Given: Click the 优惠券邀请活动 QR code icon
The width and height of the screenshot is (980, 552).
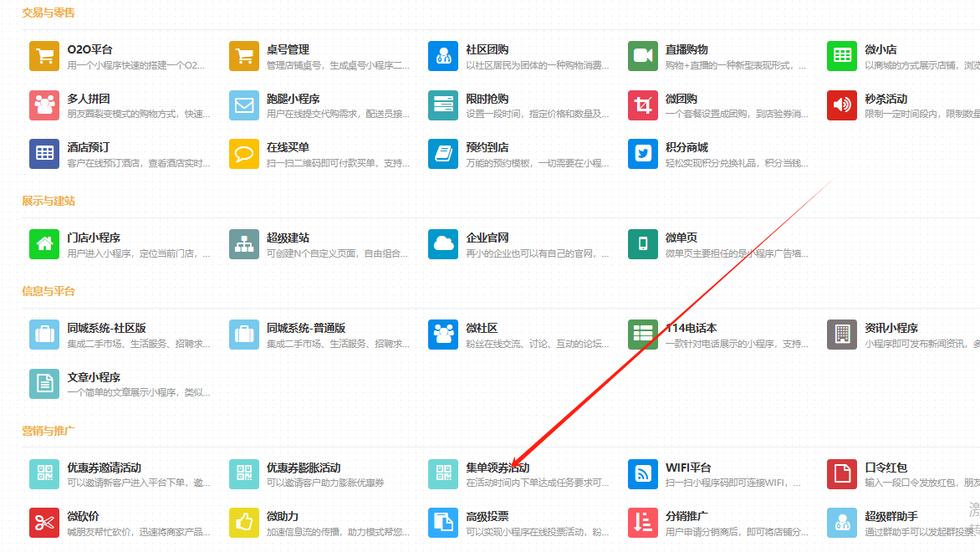Looking at the screenshot, I should [x=44, y=474].
